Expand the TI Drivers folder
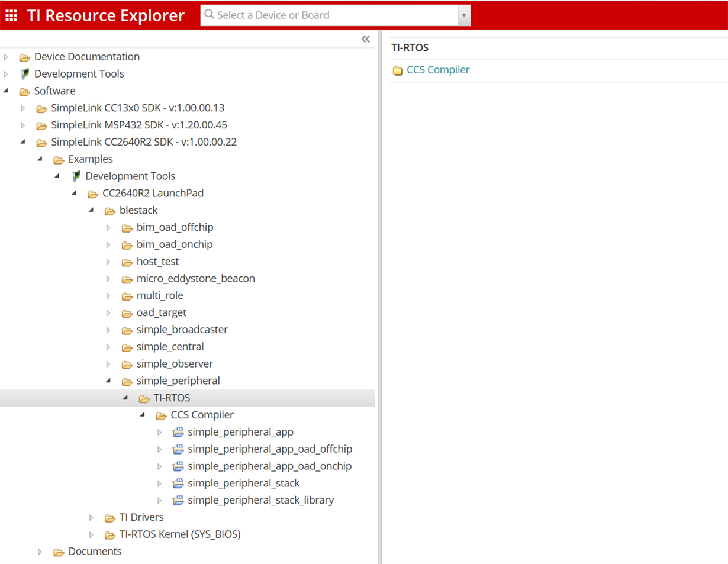 pyautogui.click(x=92, y=518)
